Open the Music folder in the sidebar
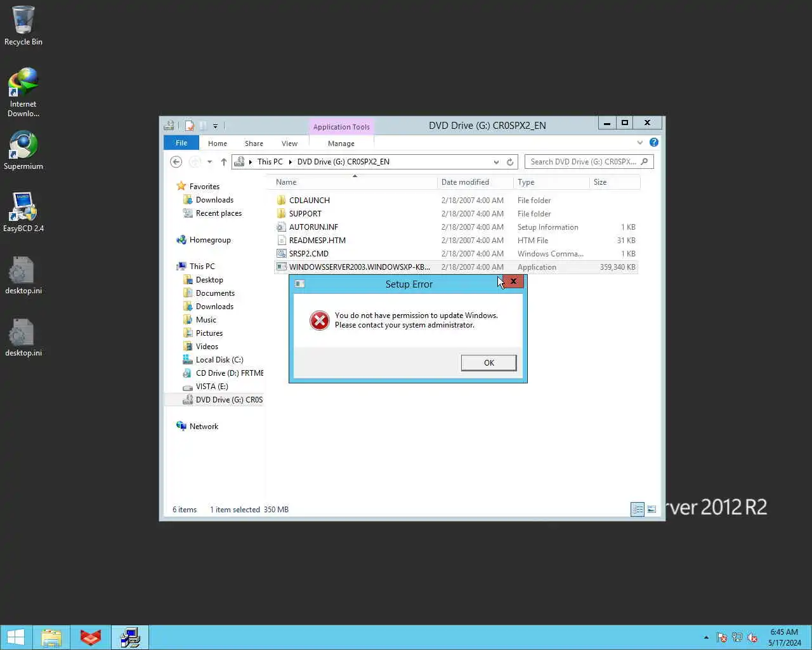The width and height of the screenshot is (812, 650). (x=206, y=320)
